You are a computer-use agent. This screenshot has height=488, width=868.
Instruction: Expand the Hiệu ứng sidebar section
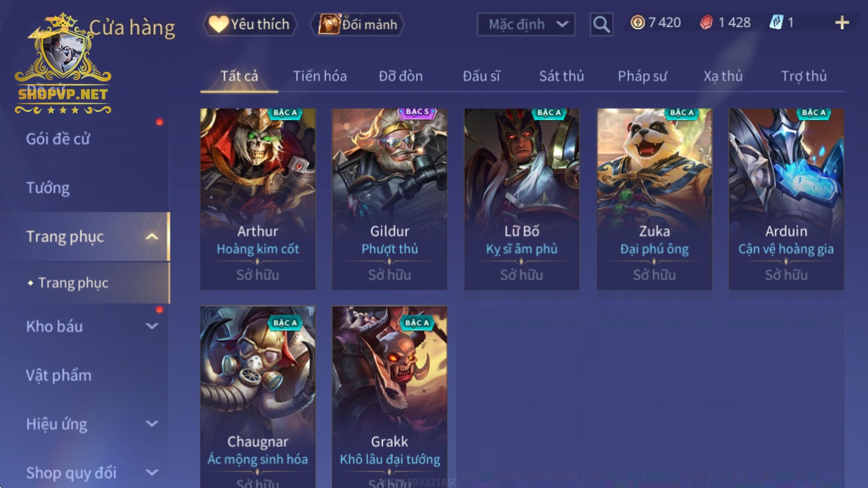pyautogui.click(x=152, y=424)
